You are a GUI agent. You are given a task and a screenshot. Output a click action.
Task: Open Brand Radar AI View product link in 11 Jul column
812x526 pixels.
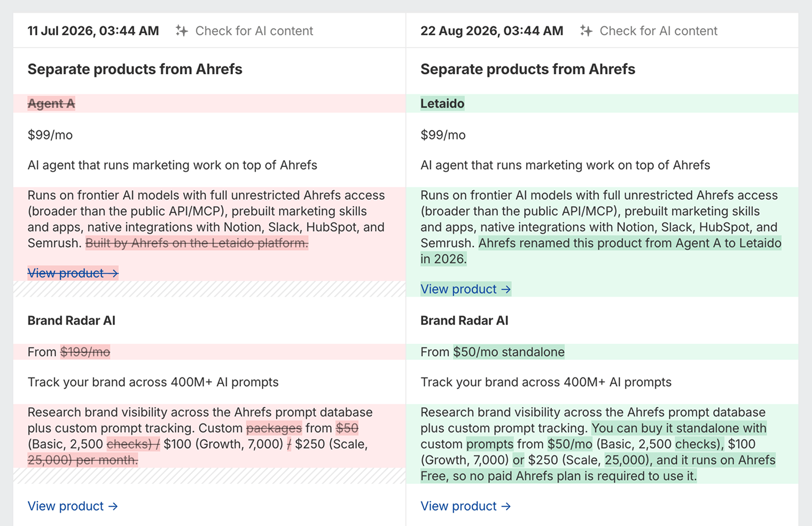73,506
